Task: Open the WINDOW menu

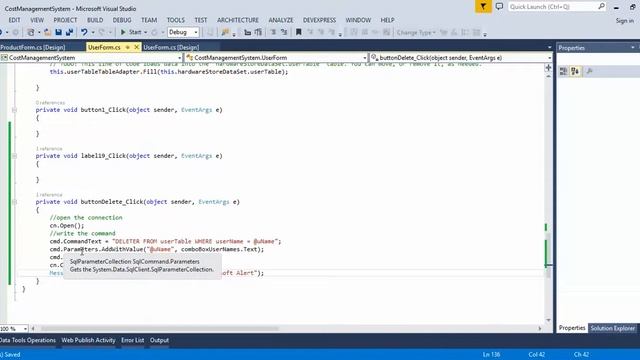Action: click(358, 20)
